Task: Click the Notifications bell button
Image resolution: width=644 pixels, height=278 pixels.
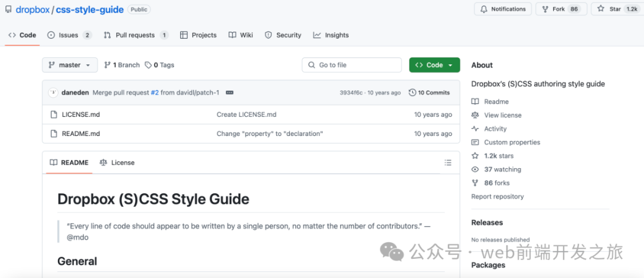Action: (502, 9)
